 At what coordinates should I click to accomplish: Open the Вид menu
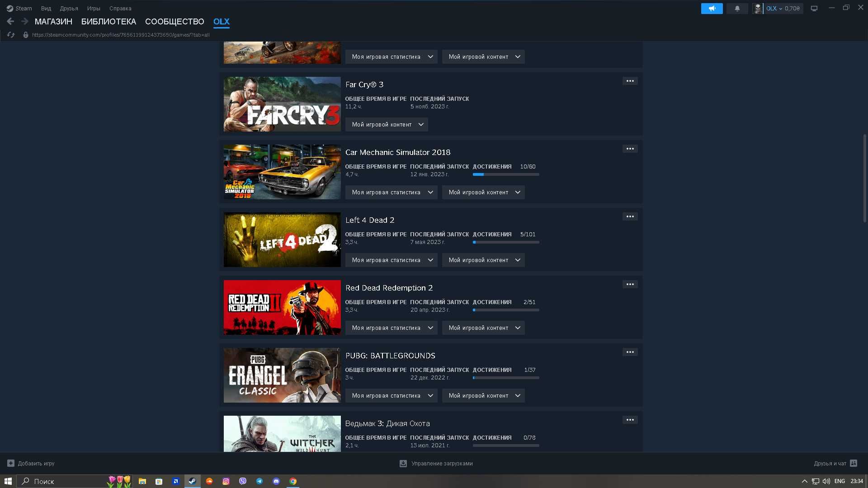click(x=46, y=9)
